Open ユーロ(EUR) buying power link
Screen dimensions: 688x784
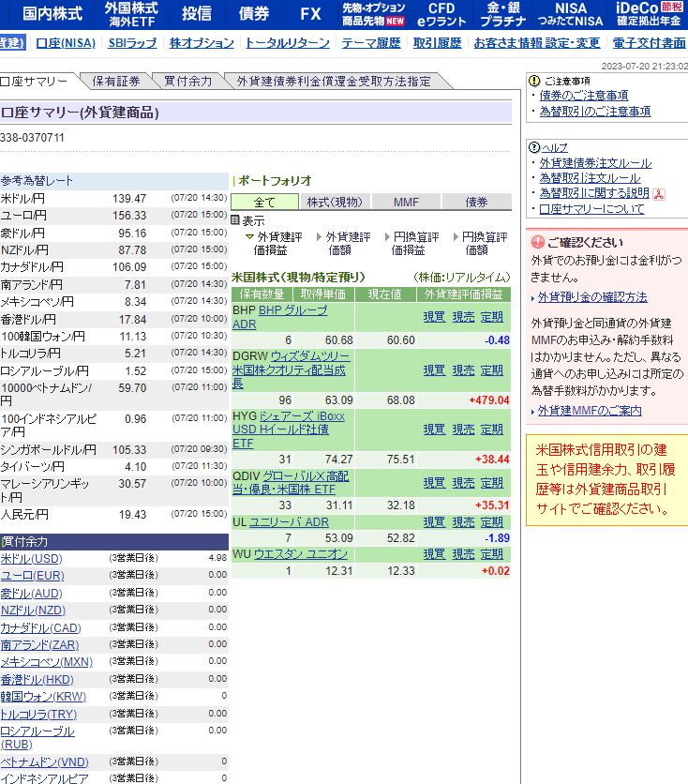point(33,576)
